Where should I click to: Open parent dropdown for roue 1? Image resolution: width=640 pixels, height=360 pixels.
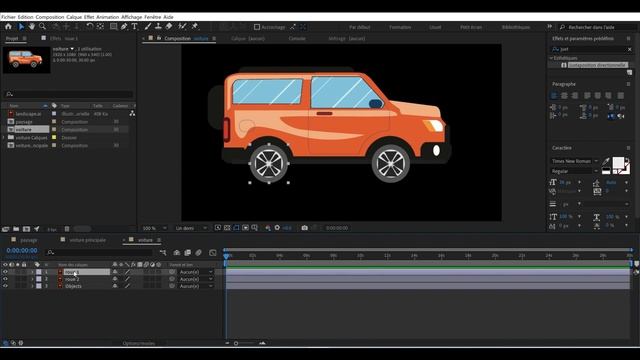tap(196, 272)
